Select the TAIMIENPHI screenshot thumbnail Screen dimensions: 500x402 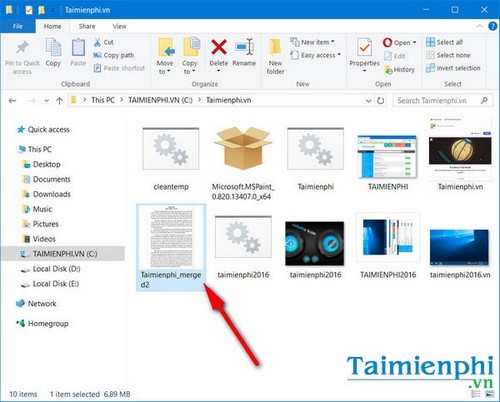click(388, 162)
